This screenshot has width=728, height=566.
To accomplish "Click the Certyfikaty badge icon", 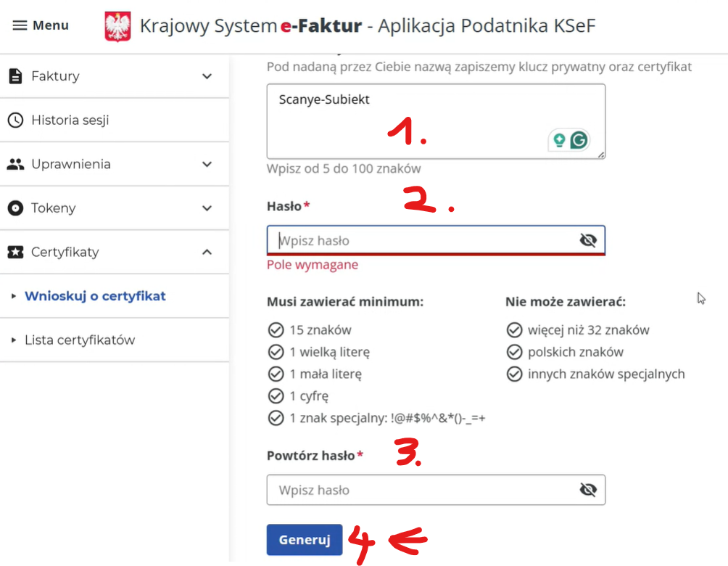I will coord(15,253).
